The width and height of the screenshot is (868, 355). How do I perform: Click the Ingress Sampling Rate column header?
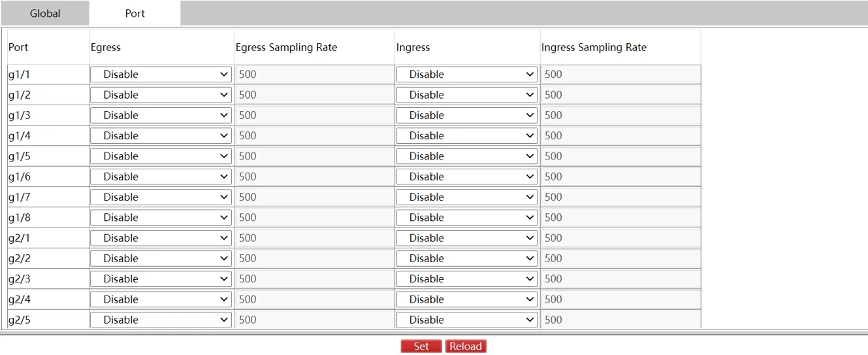coord(594,47)
